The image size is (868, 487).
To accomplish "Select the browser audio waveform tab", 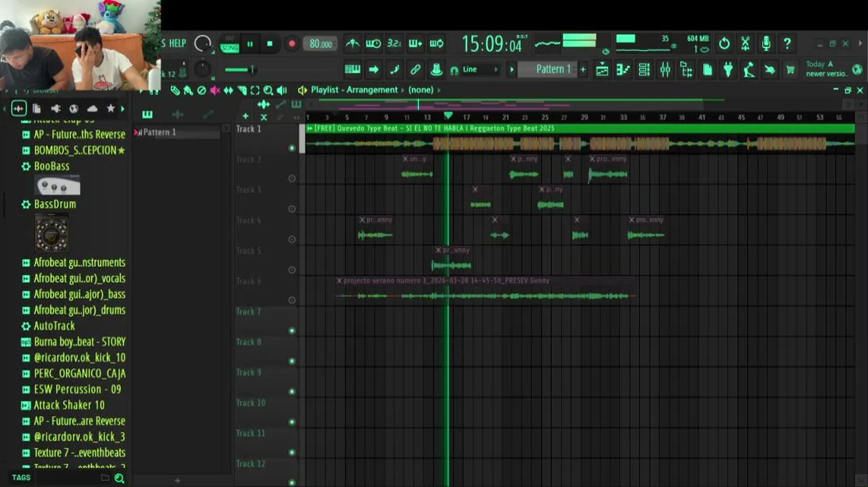I will [x=19, y=108].
